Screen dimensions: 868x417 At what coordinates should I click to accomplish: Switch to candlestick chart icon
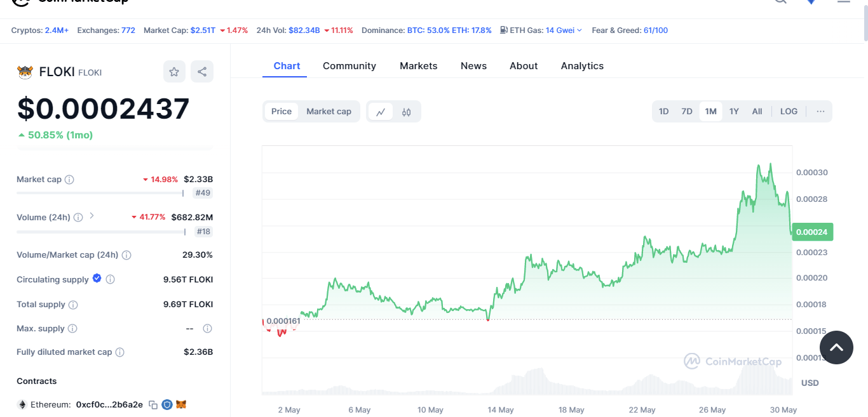click(407, 112)
